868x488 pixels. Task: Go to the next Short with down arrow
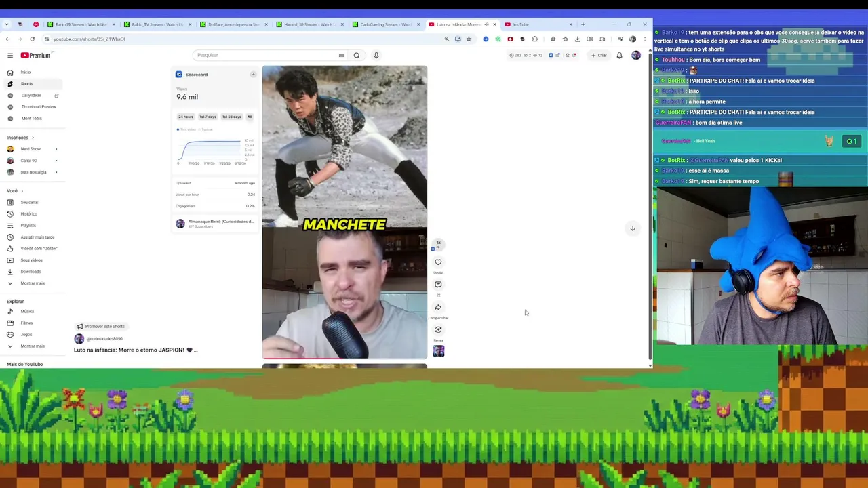(633, 228)
